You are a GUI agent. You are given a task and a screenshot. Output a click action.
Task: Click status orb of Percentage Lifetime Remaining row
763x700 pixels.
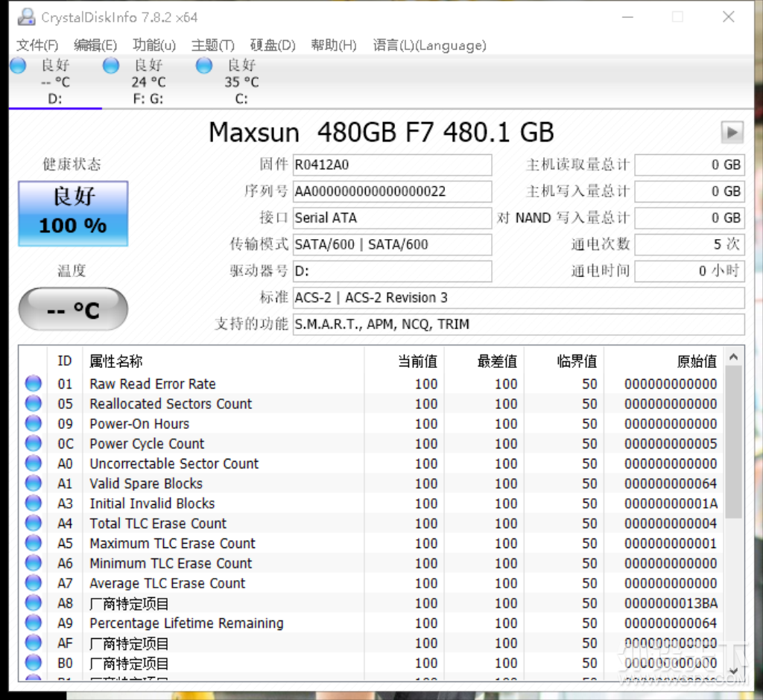coord(33,623)
